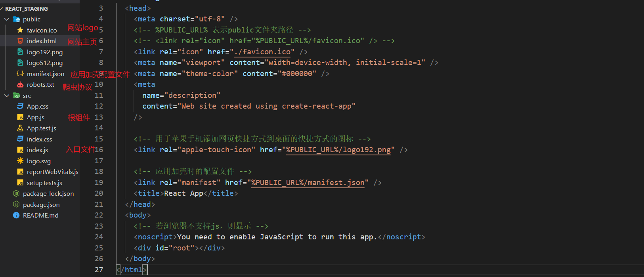Click the package-lock.json Node icon
This screenshot has width=644, height=277.
pyautogui.click(x=16, y=193)
